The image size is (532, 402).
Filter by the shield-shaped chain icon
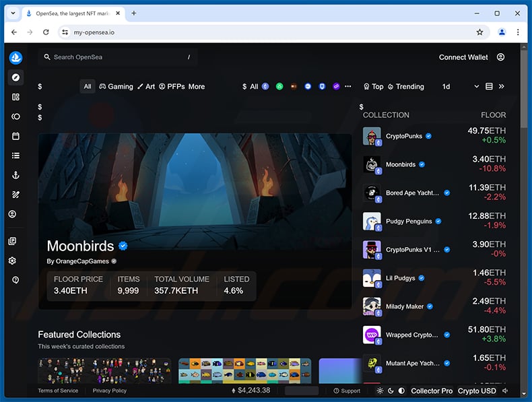322,86
